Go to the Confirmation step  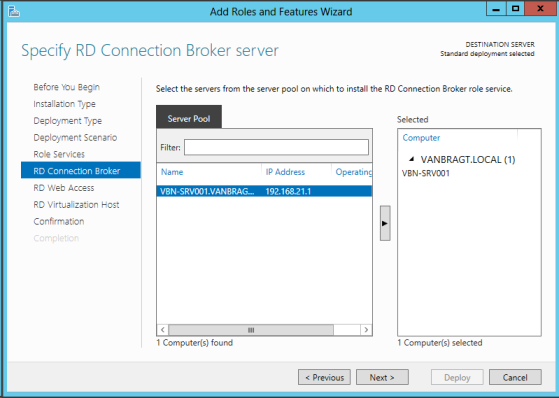(x=59, y=221)
